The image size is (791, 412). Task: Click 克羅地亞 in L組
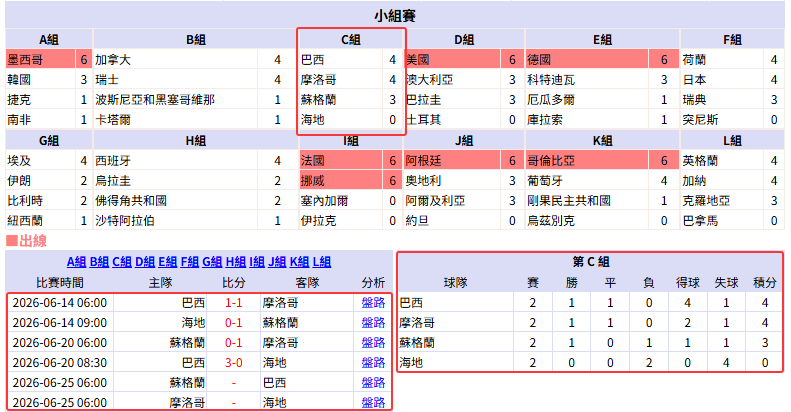707,201
